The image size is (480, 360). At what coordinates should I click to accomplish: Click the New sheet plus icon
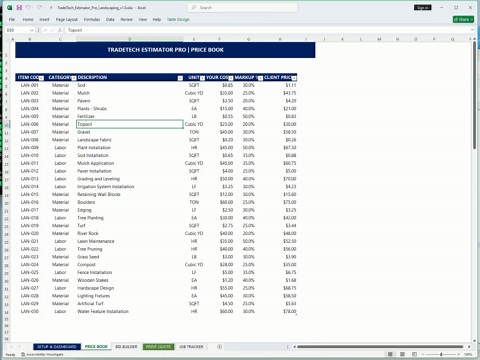click(x=219, y=347)
